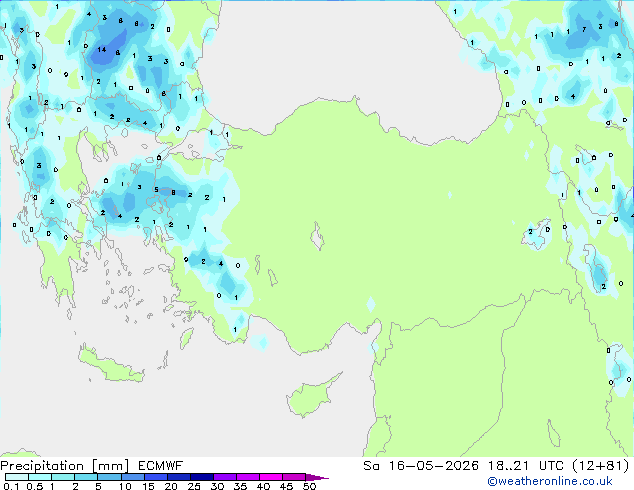
Task: Select the 0.1–0.5 mm legend swatch
Action: click(x=17, y=477)
